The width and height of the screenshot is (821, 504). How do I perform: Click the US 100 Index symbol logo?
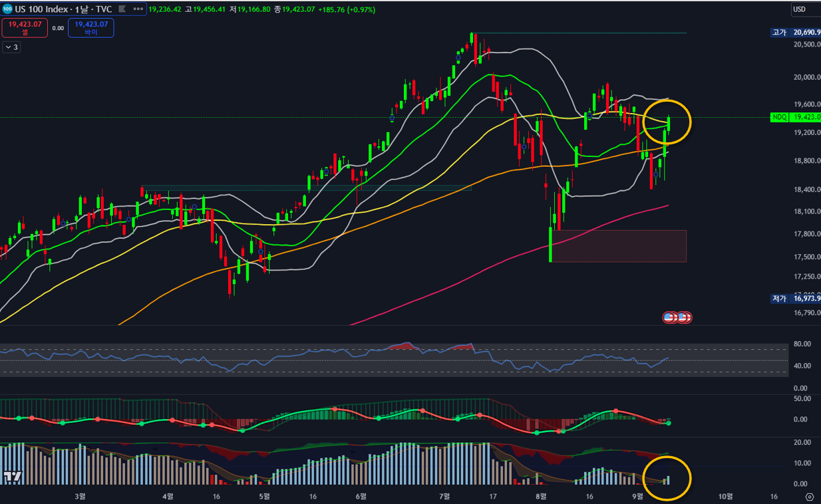pos(7,9)
